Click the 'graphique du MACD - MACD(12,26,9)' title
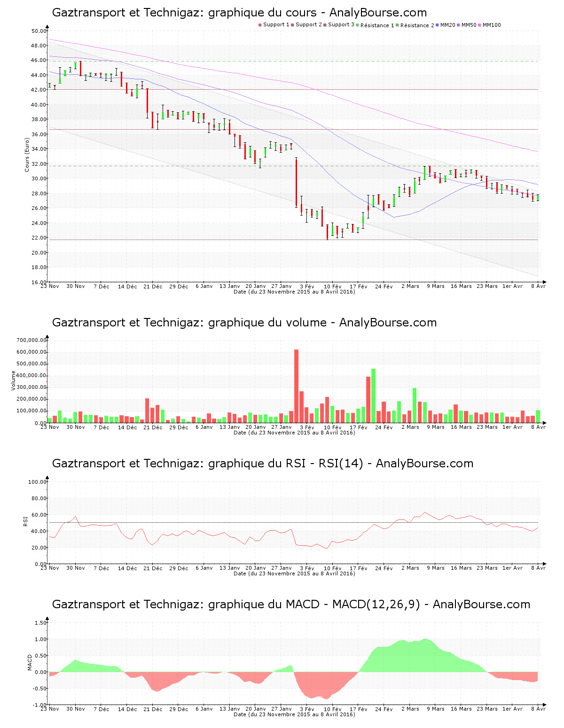Screen dimensions: 564x728 tap(291, 604)
